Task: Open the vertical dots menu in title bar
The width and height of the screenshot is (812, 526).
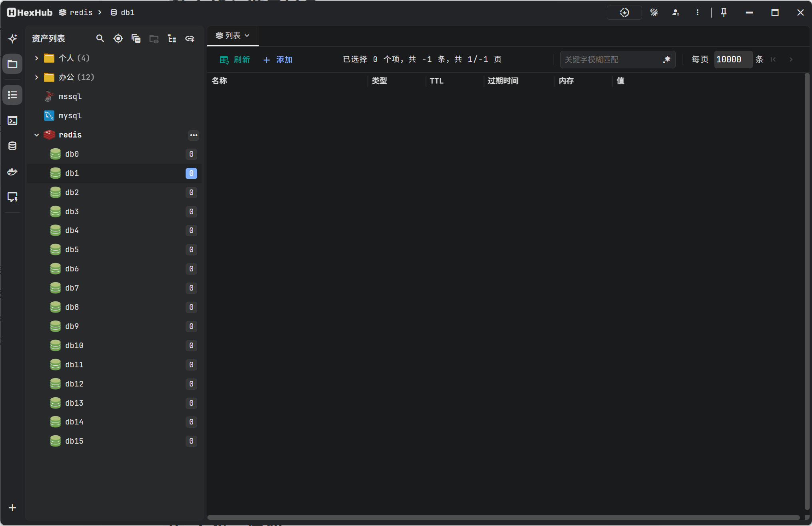Action: coord(697,12)
